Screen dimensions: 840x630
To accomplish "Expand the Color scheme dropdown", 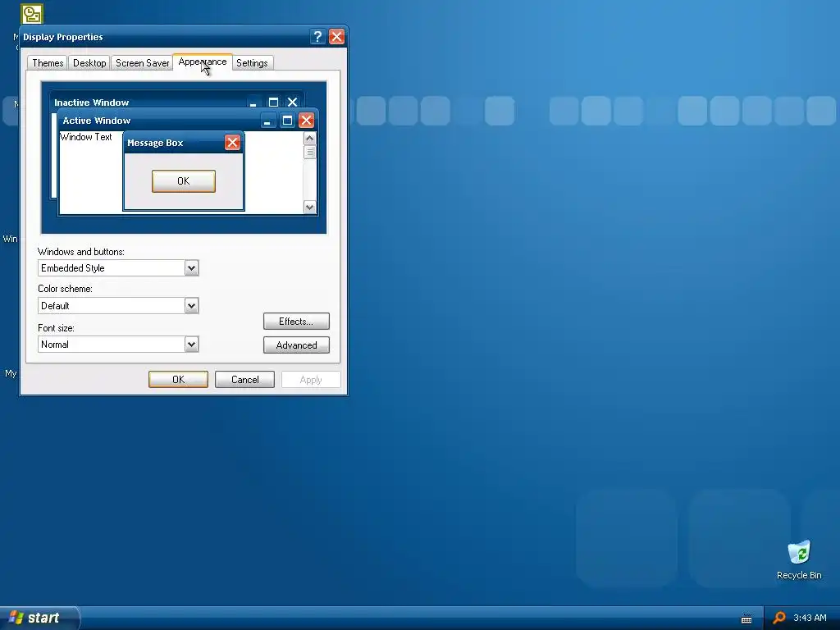I will pos(191,306).
